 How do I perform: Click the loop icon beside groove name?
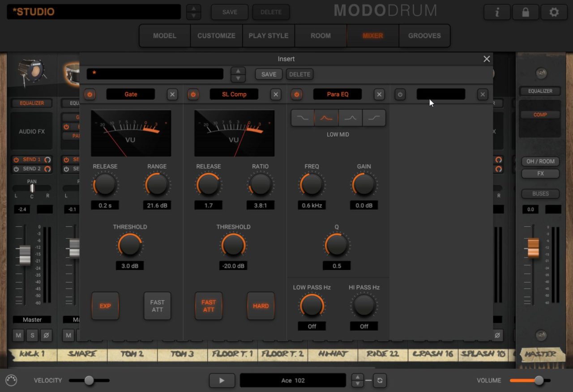[380, 380]
